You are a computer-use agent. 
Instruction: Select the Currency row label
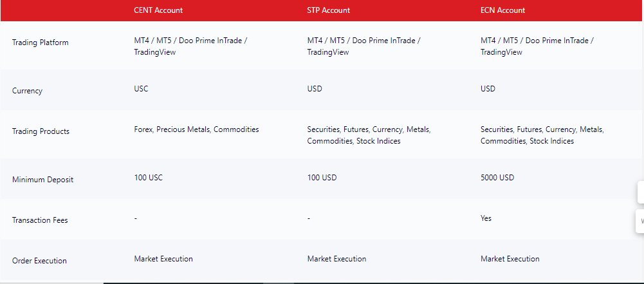pos(27,91)
